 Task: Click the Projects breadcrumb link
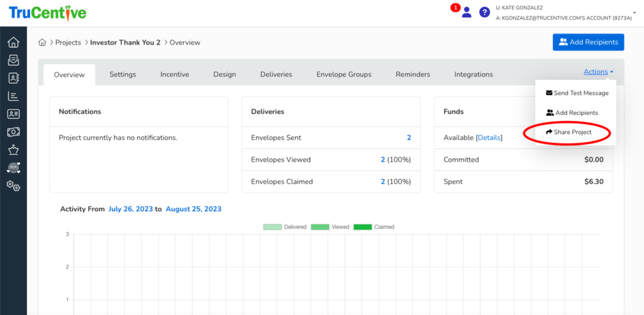[68, 43]
